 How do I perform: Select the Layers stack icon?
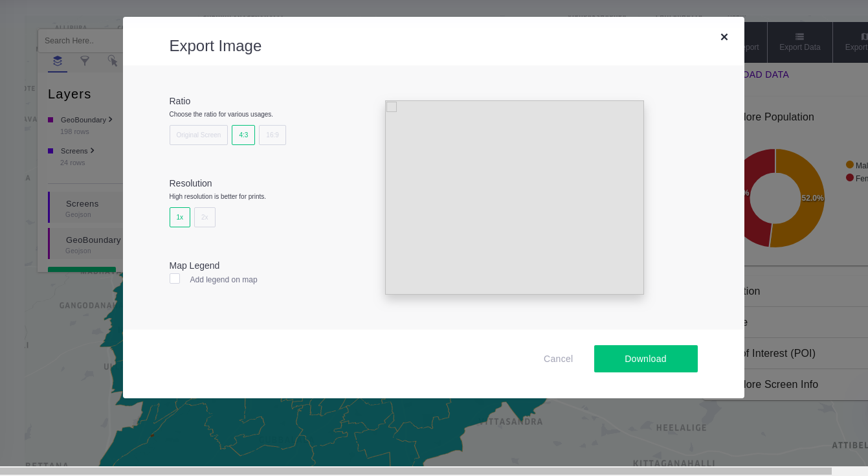coord(57,62)
